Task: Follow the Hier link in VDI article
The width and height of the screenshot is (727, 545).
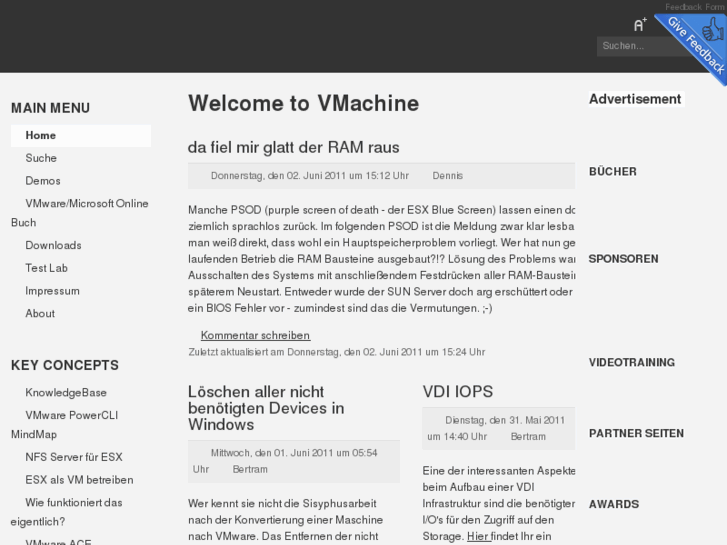Action: pos(478,536)
